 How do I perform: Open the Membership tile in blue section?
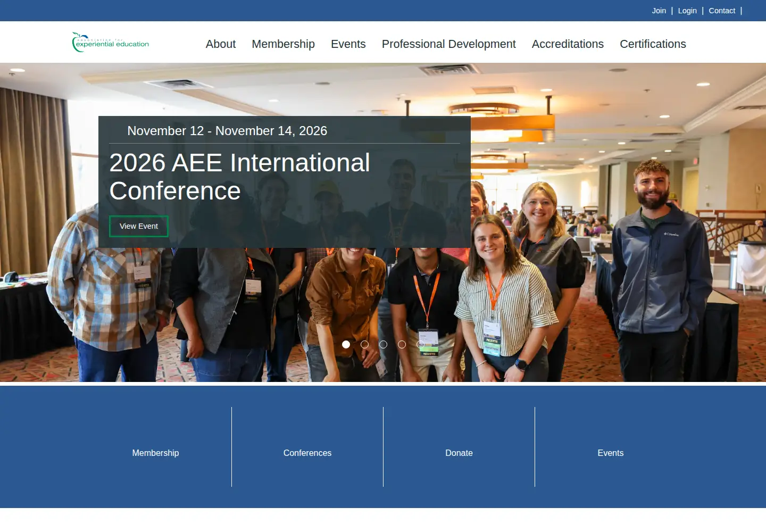156,453
